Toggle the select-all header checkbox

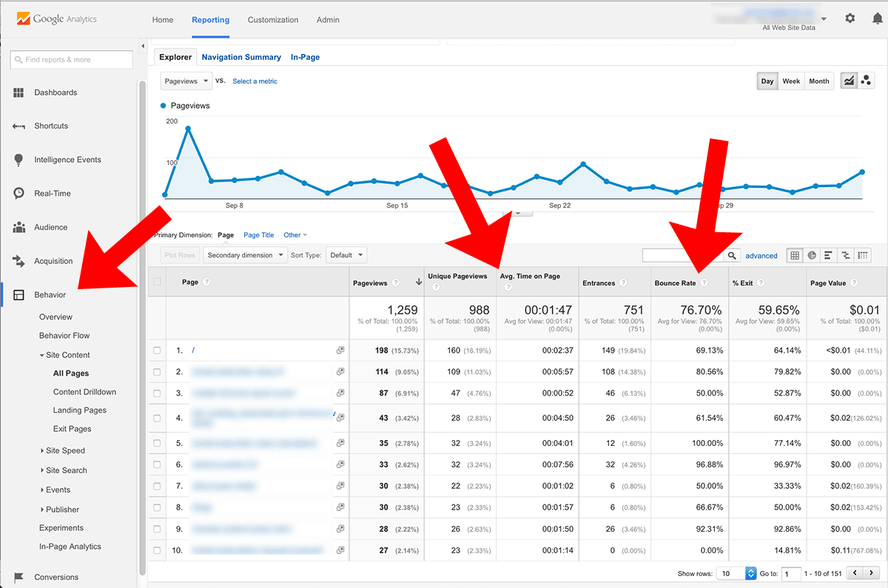[x=157, y=282]
